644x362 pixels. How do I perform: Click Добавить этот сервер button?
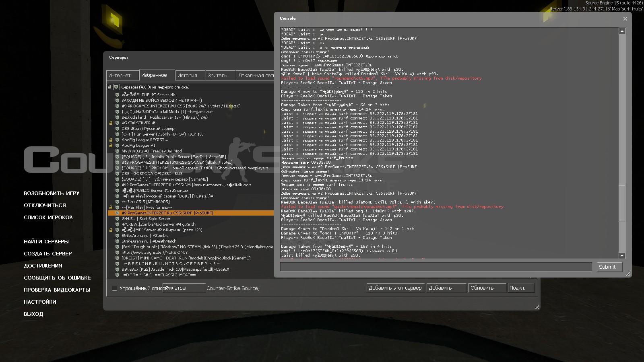point(395,288)
